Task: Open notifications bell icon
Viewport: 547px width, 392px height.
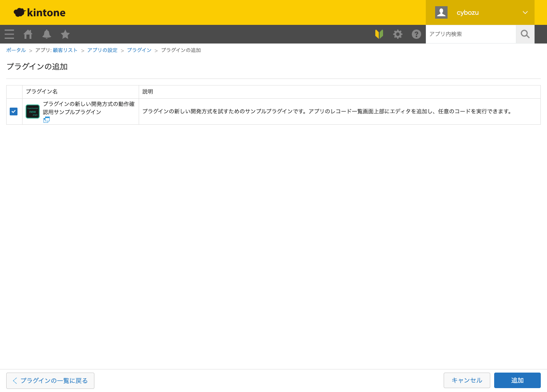Action: pyautogui.click(x=47, y=34)
